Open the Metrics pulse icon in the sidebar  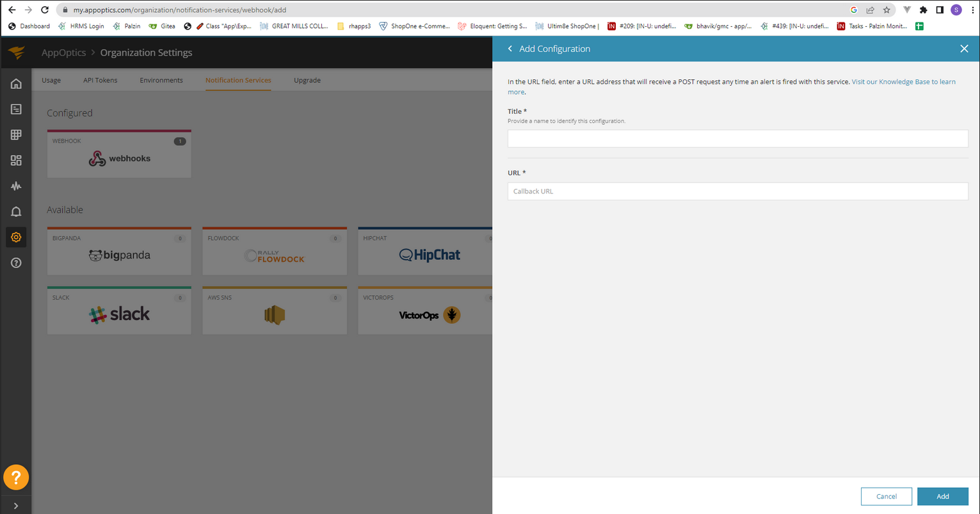tap(16, 186)
